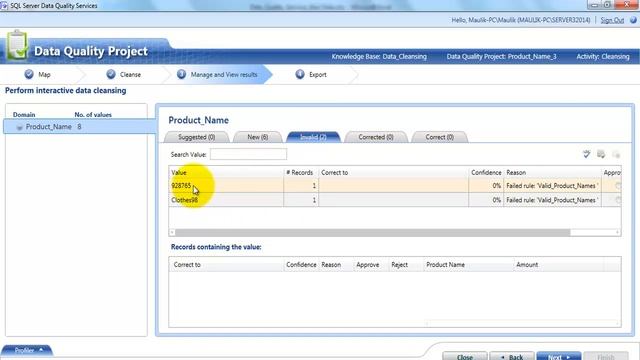Click the SQL Server Data Quality Services title icon

tap(4, 6)
